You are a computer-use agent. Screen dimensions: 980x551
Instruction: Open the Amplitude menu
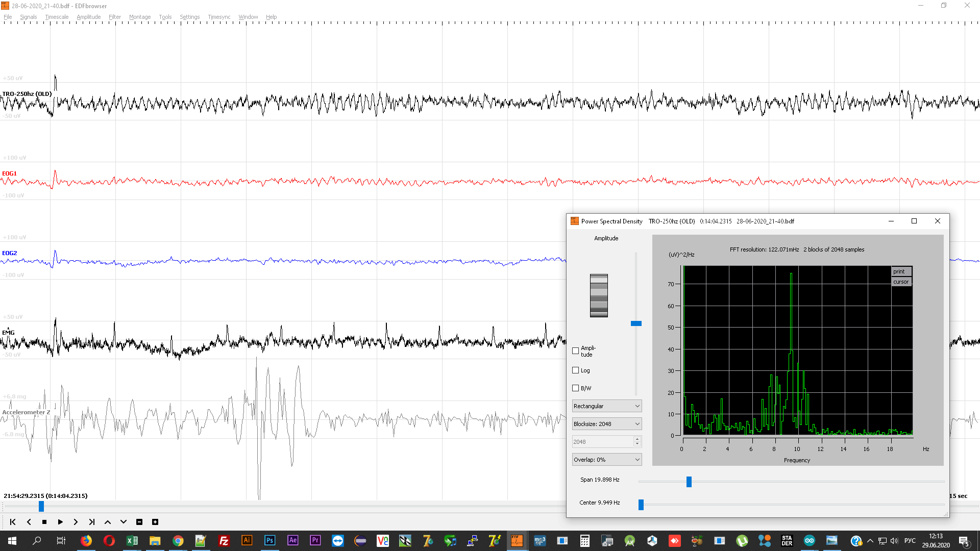[x=88, y=17]
